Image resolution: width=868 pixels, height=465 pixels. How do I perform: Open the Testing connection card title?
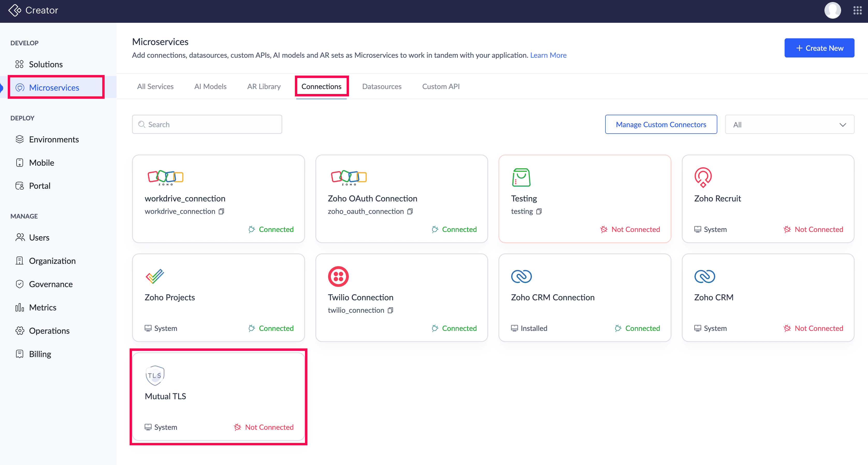(x=524, y=199)
